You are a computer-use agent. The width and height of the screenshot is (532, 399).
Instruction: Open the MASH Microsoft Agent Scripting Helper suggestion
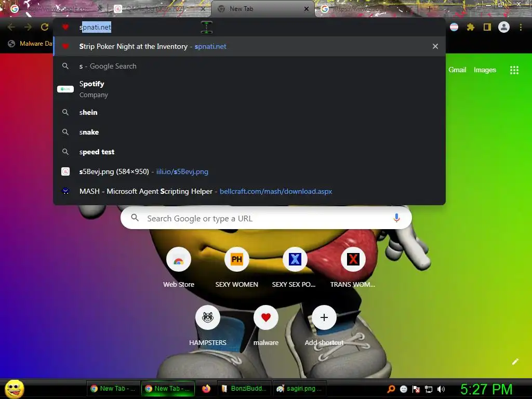point(249,191)
